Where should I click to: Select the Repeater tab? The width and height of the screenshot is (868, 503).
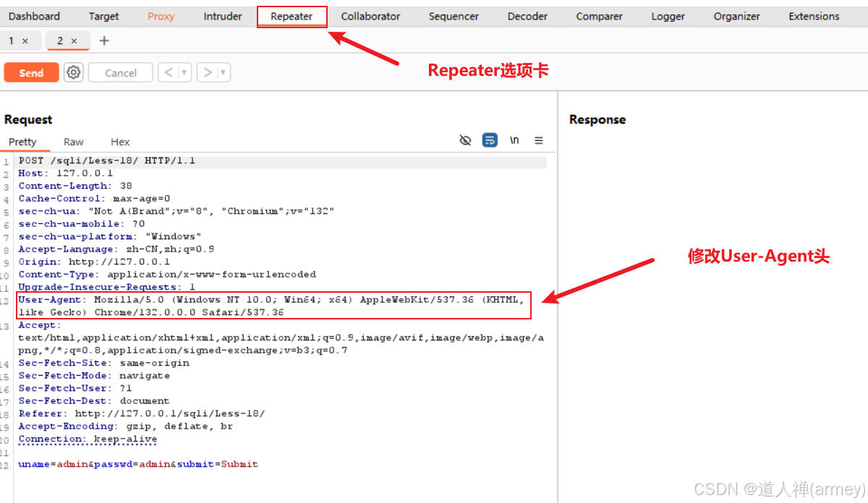pyautogui.click(x=292, y=17)
